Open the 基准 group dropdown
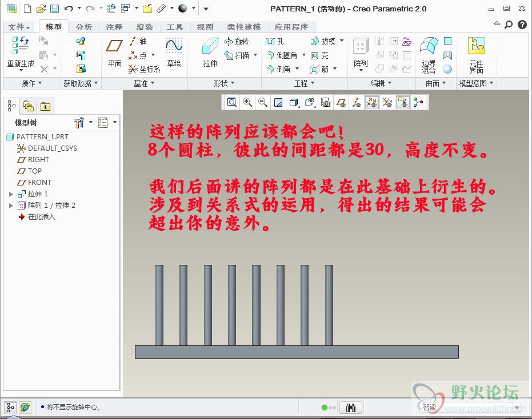Screen dimensions: 532x419 144,83
